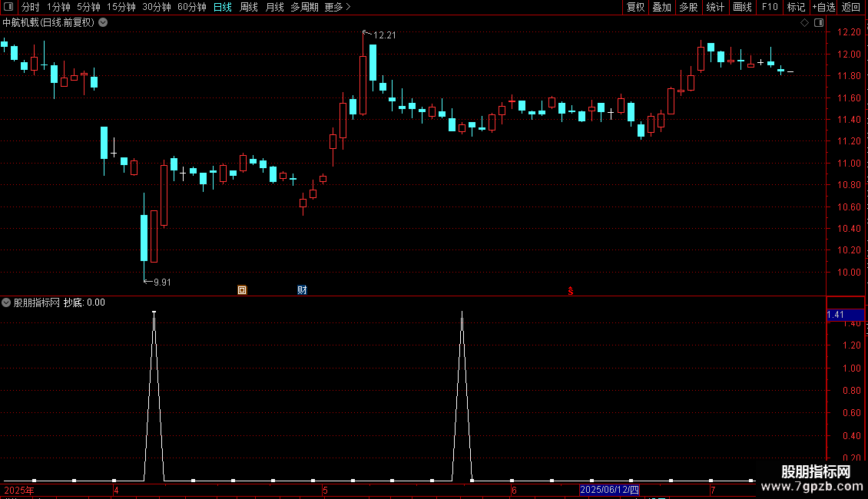868x499 pixels.
Task: Click the orange square event marker
Action: tap(242, 290)
